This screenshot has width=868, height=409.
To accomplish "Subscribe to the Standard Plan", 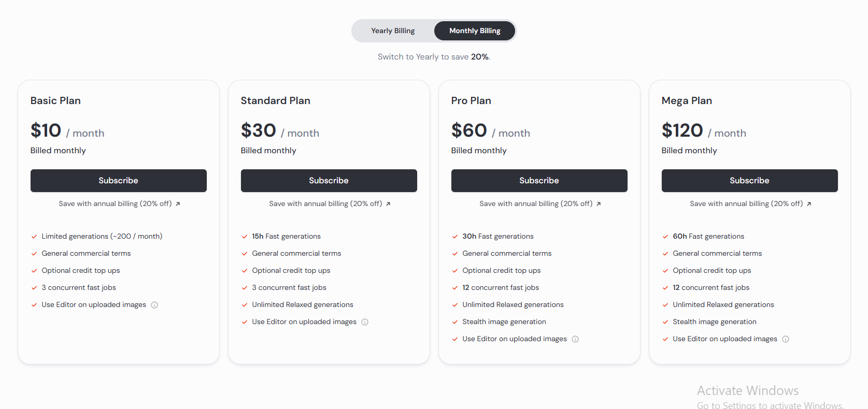I will coord(329,181).
